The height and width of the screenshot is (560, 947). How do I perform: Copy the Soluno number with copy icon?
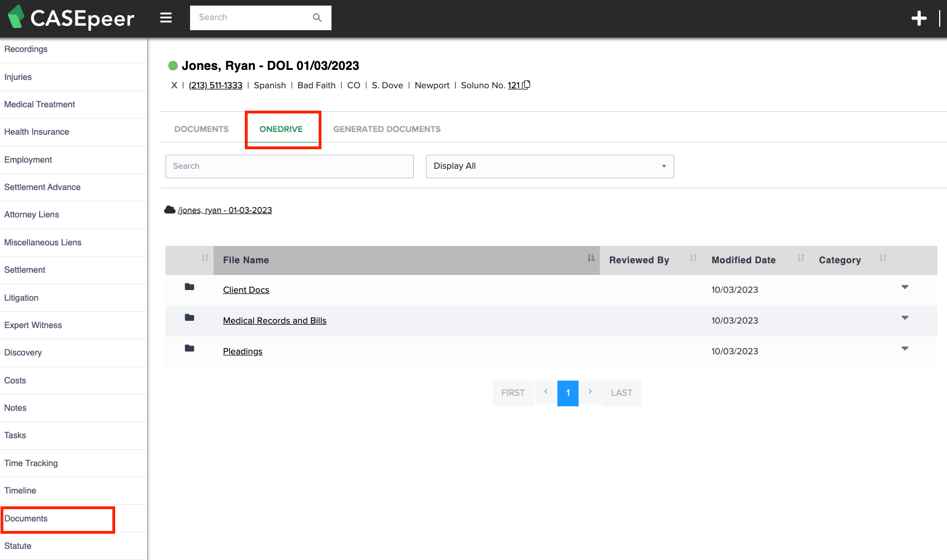pos(526,85)
